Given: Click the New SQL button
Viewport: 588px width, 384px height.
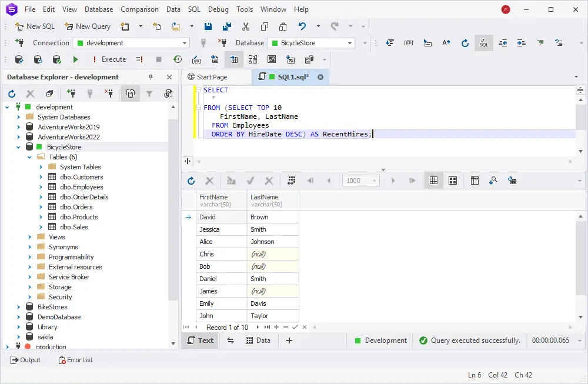Looking at the screenshot, I should [35, 26].
